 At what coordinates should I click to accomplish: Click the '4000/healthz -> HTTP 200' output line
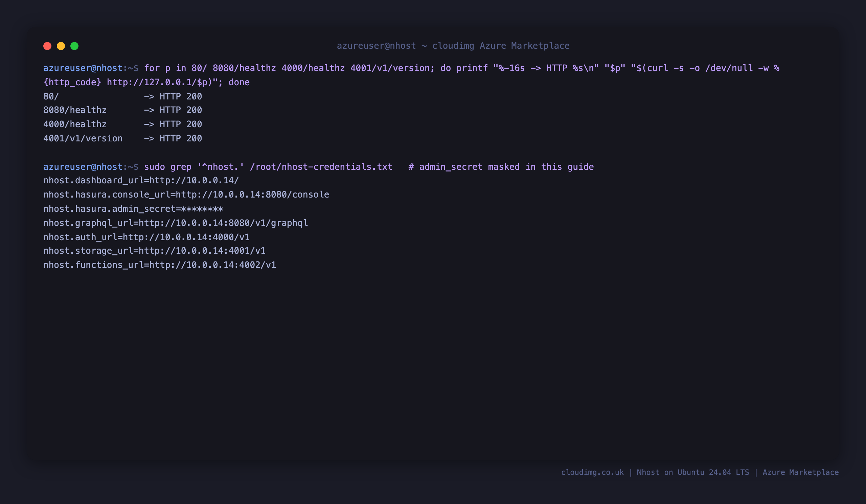(x=123, y=124)
